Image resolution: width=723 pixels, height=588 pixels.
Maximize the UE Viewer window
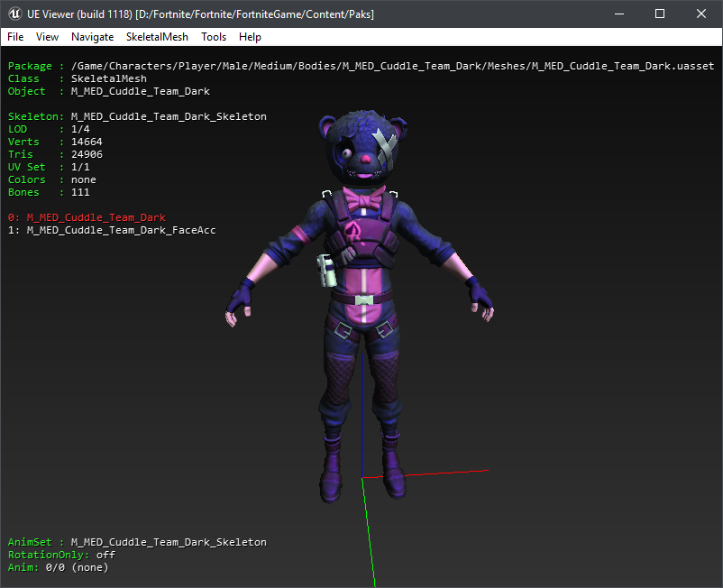pos(660,14)
